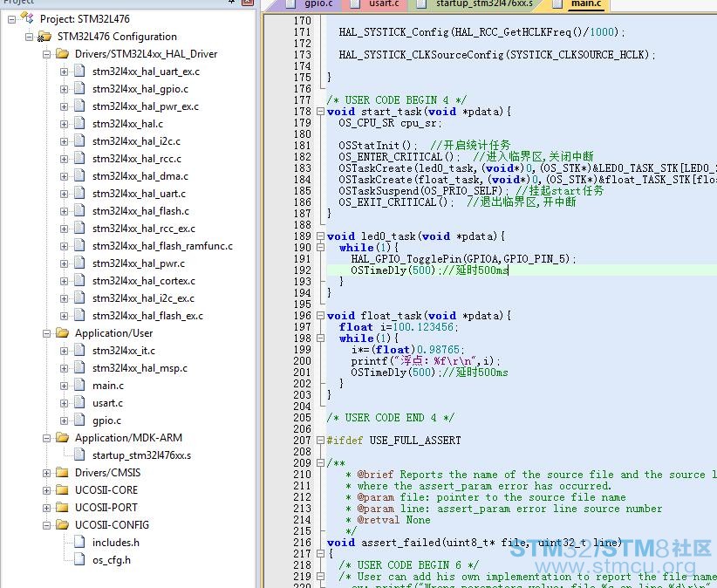Click the HAL_SYSTICK_Config line 171
The height and width of the screenshot is (588, 717).
[x=481, y=32]
